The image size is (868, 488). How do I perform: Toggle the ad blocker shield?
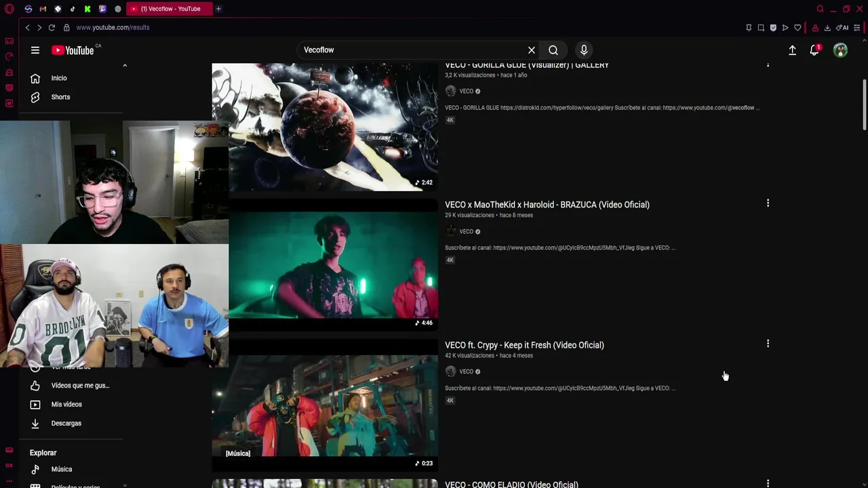pyautogui.click(x=773, y=28)
